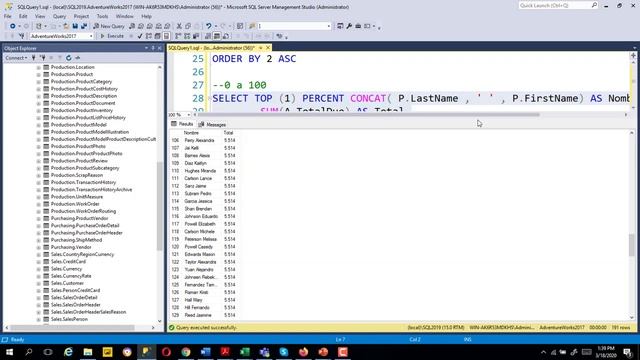The height and width of the screenshot is (360, 640).
Task: Pin the Object Explorer panel
Action: point(153,48)
